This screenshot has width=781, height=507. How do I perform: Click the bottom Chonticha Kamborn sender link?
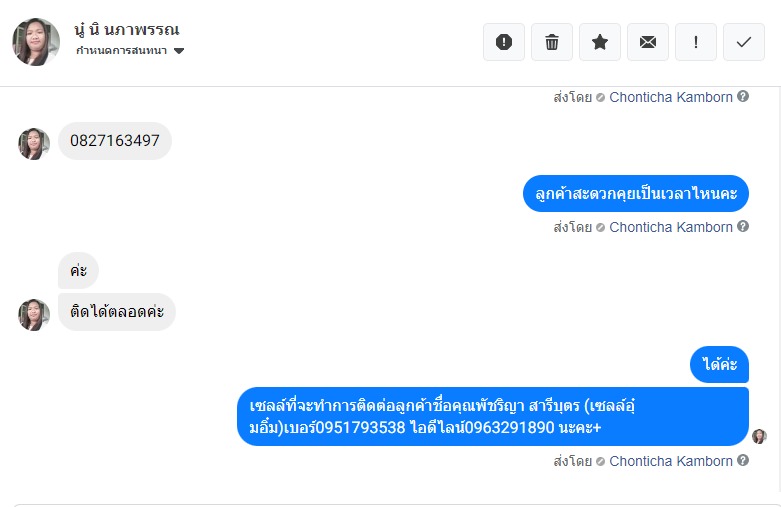click(671, 461)
